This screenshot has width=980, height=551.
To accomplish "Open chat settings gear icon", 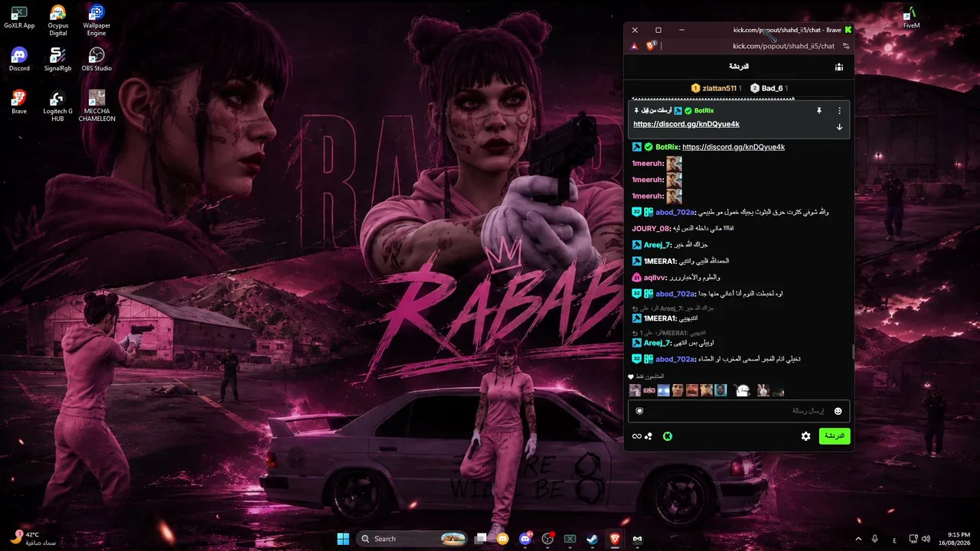I will tap(805, 436).
